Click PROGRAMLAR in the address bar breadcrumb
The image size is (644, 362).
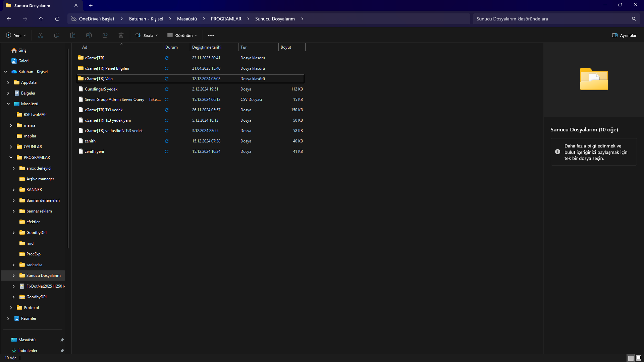coord(226,19)
